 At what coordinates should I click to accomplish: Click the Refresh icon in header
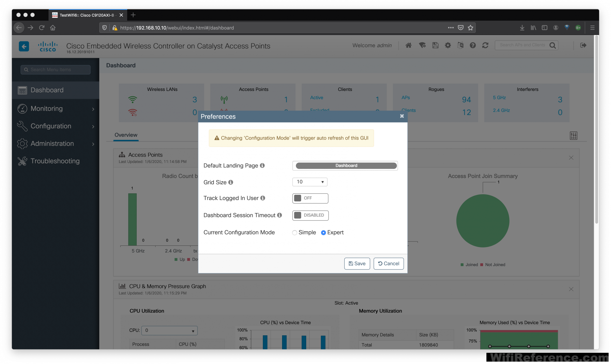pyautogui.click(x=485, y=45)
